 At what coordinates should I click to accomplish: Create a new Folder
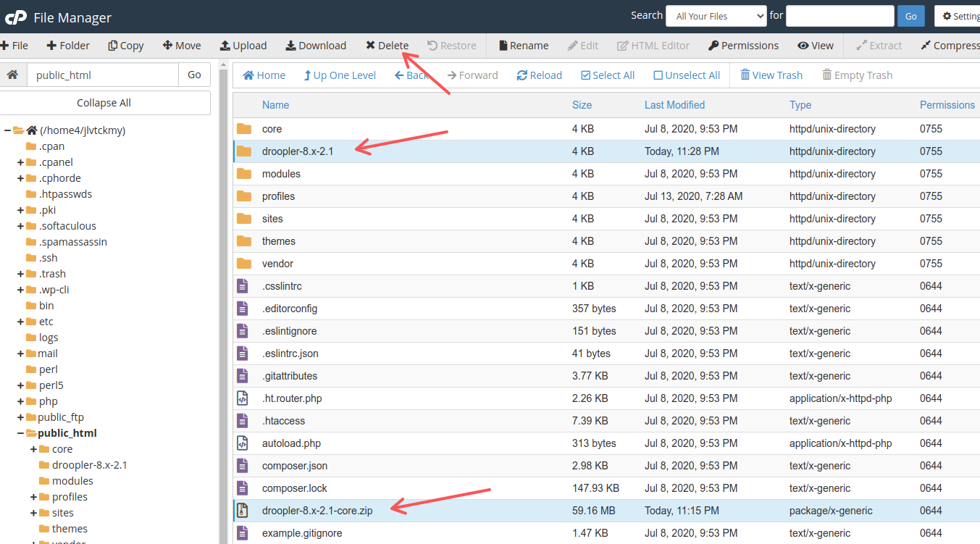tap(68, 46)
